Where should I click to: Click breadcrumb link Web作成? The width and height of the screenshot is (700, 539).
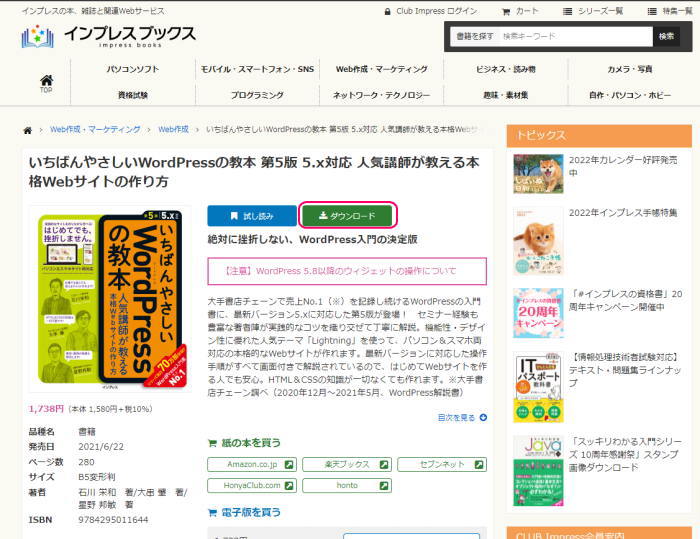point(173,130)
